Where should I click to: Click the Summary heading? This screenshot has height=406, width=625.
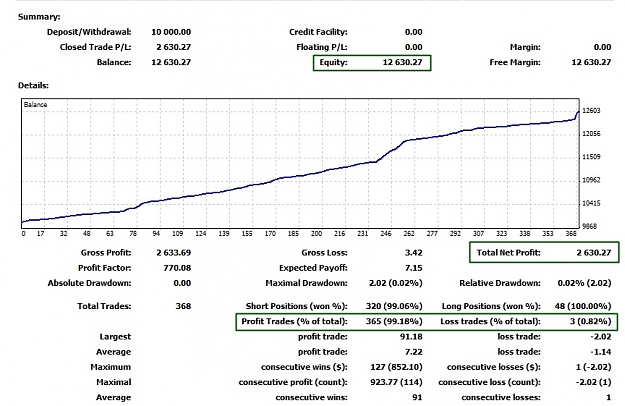click(39, 17)
